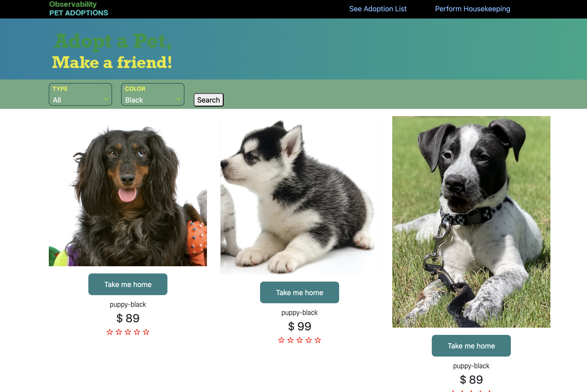Click Take me home for the $99 husky

click(x=300, y=292)
